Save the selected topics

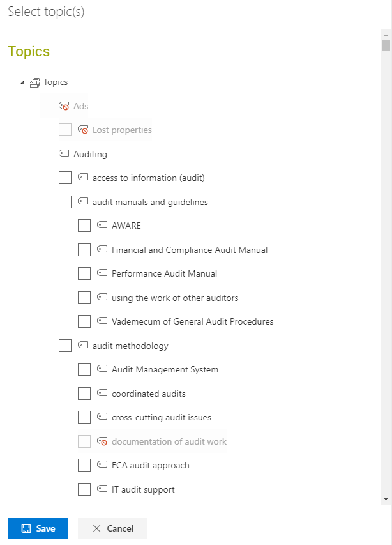pyautogui.click(x=38, y=528)
